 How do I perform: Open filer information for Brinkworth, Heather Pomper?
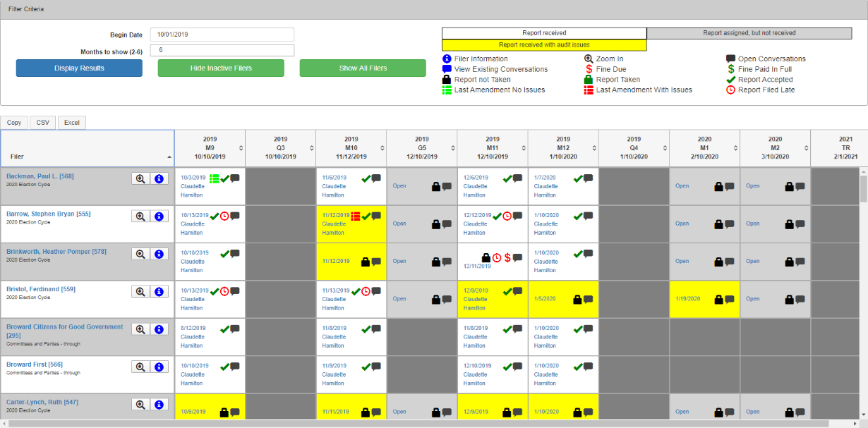pyautogui.click(x=159, y=254)
